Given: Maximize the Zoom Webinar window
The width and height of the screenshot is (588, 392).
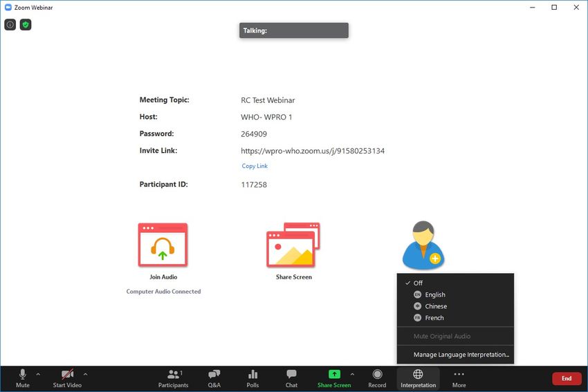Looking at the screenshot, I should point(554,7).
